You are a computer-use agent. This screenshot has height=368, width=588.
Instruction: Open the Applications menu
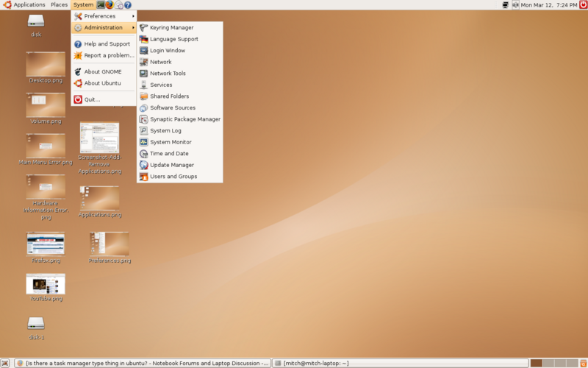pos(24,5)
